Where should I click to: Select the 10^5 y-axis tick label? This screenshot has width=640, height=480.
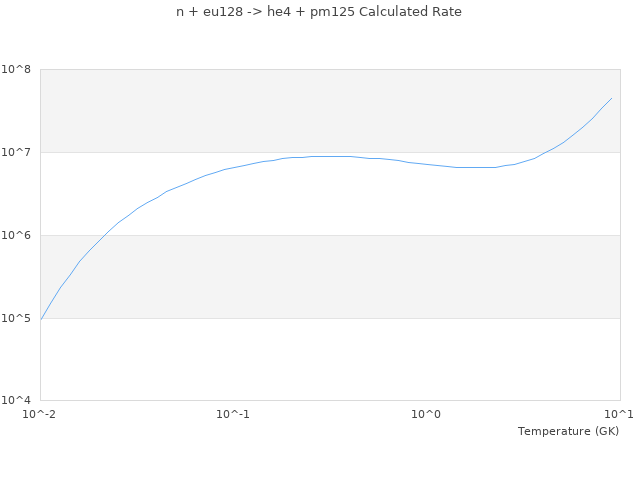[x=18, y=318]
